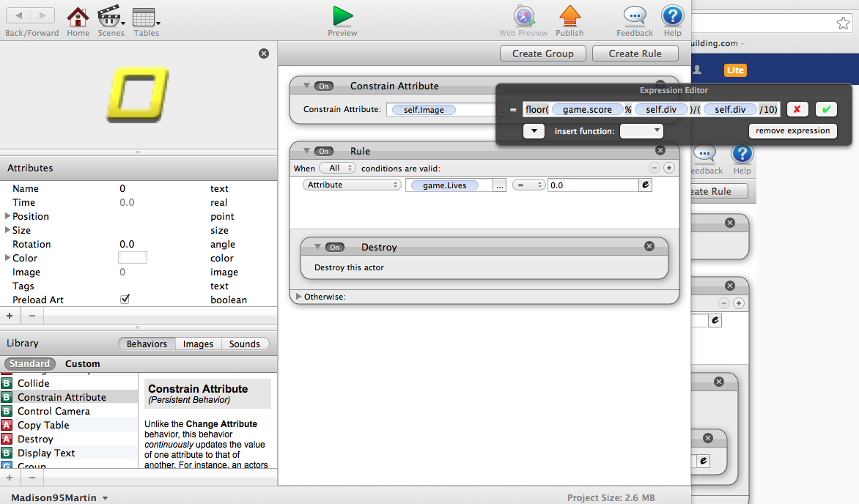
Task: Select the yellow actor image thumbnail
Action: coord(138,94)
